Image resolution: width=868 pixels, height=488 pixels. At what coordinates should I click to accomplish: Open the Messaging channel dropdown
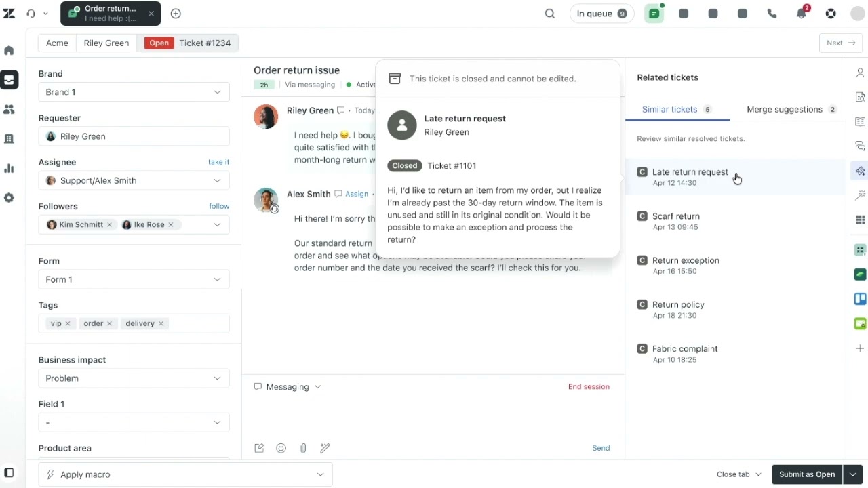(x=288, y=387)
